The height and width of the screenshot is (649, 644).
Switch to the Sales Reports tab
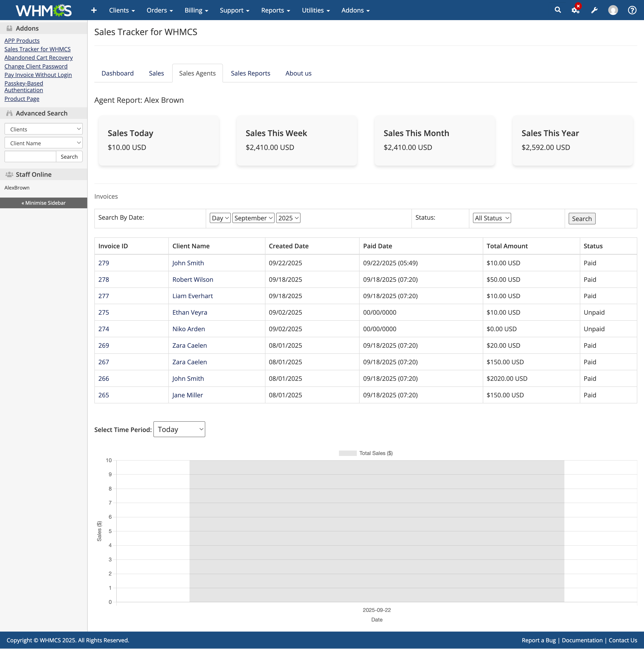250,73
